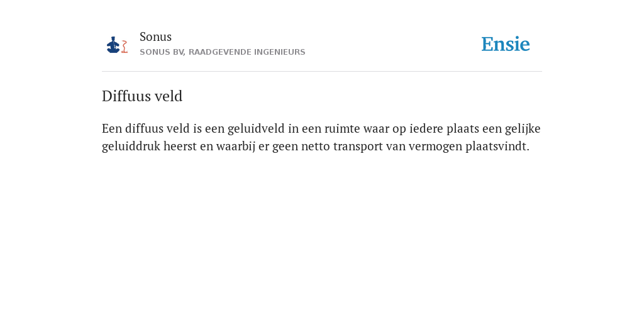
Task: Click the Sonus company logo icon
Action: (117, 45)
